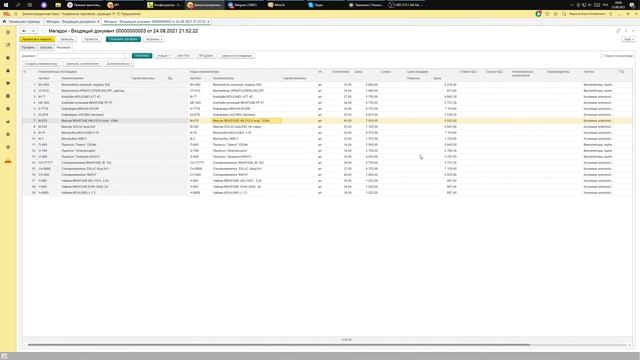Screen dimensions: 640x360
Task: Click the "Ставка НДС" column header
Action: pos(468,71)
